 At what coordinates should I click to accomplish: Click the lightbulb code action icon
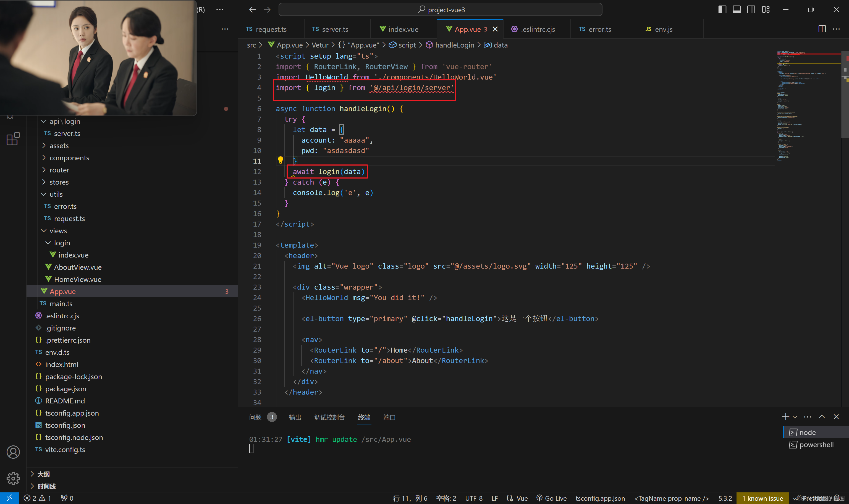pyautogui.click(x=281, y=160)
